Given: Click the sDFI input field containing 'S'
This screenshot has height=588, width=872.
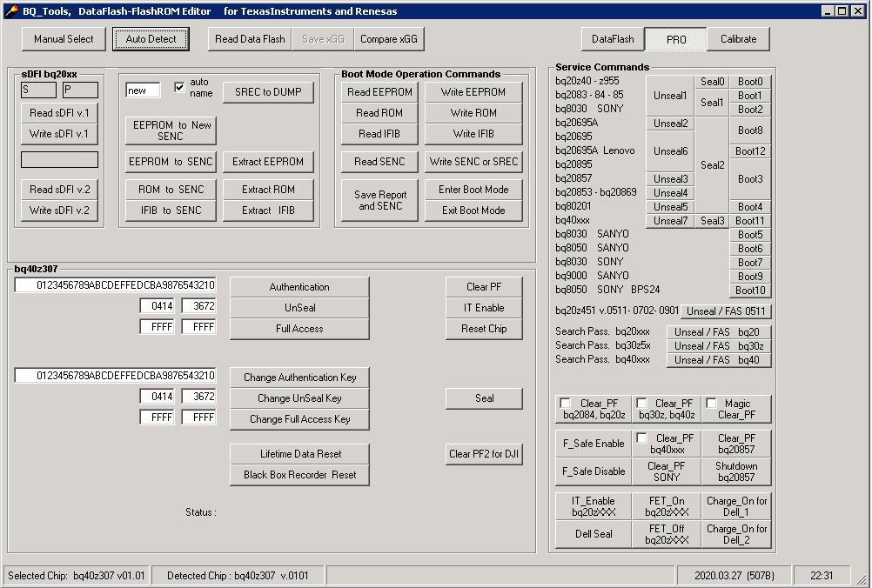Looking at the screenshot, I should pyautogui.click(x=38, y=90).
